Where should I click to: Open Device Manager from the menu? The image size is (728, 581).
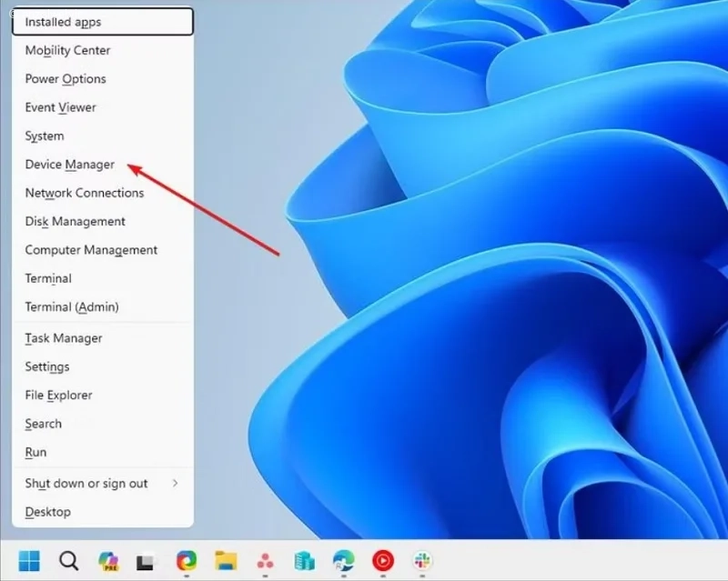coord(103,165)
